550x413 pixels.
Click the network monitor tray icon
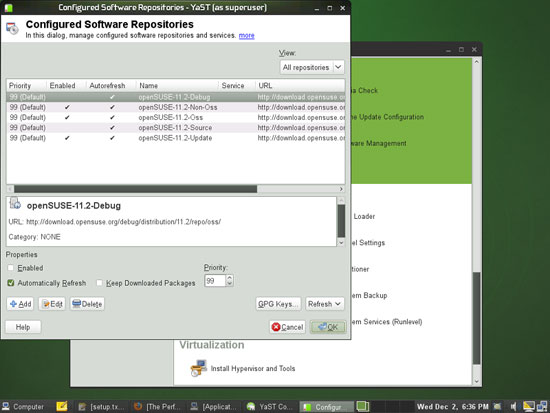pos(542,406)
